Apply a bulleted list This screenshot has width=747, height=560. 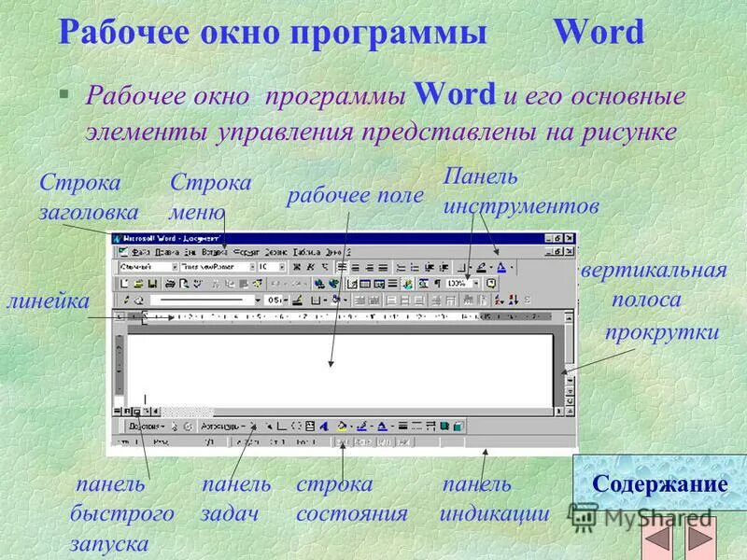415,268
